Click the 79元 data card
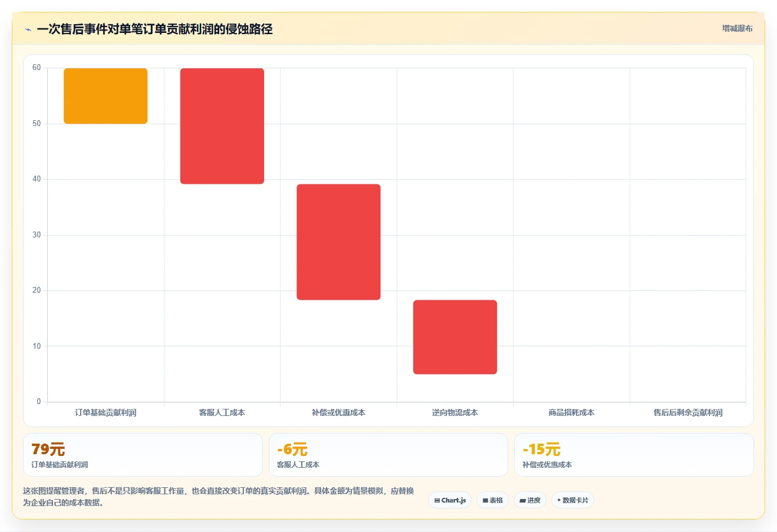The height and width of the screenshot is (532, 777). [x=143, y=455]
